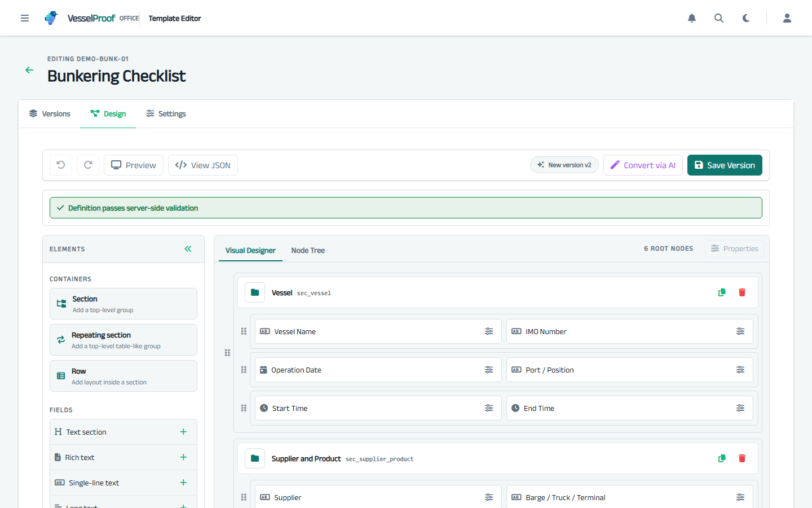Delete the Supplier and Product section
Image resolution: width=812 pixels, height=508 pixels.
point(742,458)
